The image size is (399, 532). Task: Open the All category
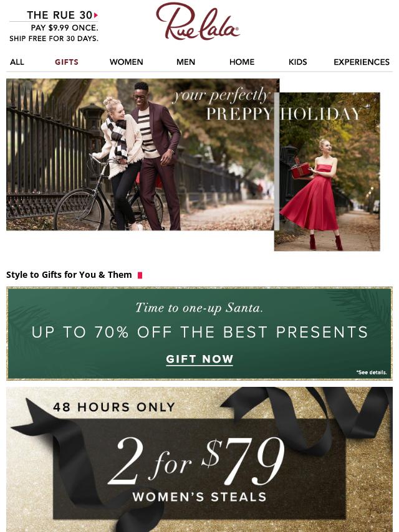pyautogui.click(x=17, y=62)
